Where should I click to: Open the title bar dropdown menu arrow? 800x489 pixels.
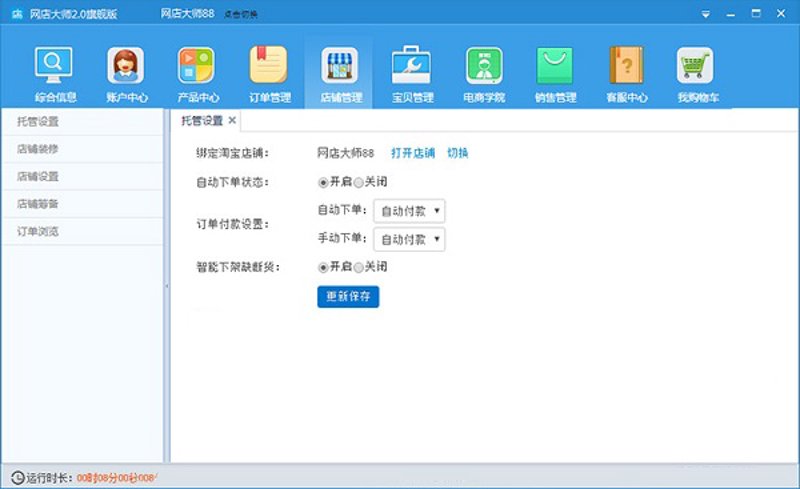click(x=706, y=14)
